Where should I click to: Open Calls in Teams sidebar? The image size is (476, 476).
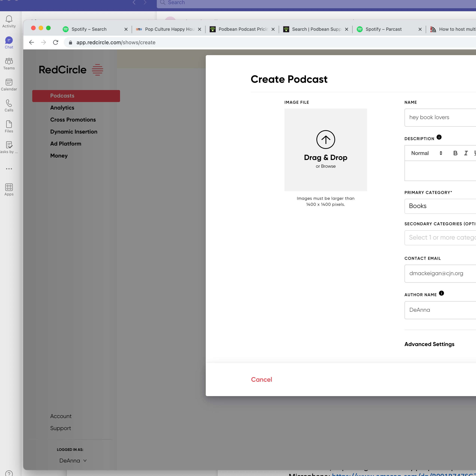9,105
